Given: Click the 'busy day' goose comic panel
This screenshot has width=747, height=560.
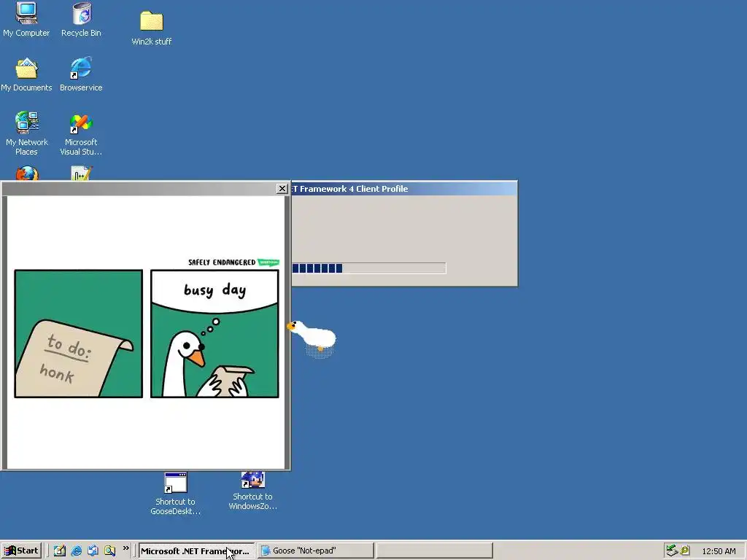Looking at the screenshot, I should click(214, 333).
